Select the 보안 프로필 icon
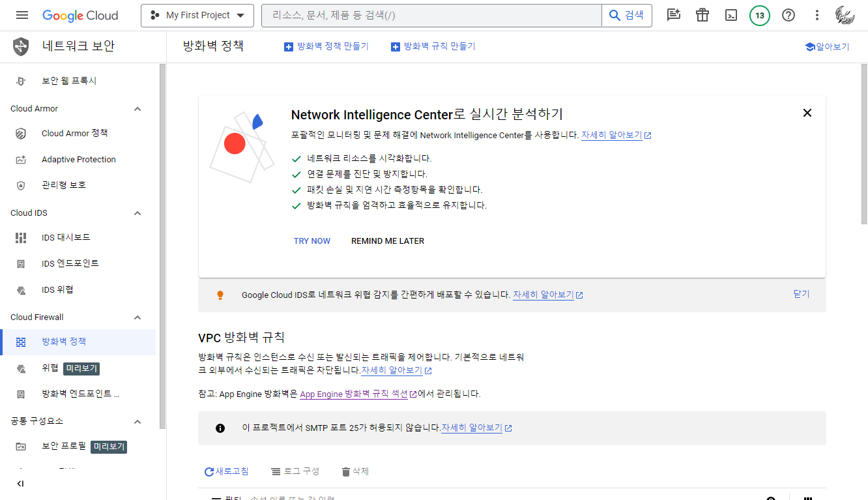The width and height of the screenshot is (868, 500). click(21, 447)
